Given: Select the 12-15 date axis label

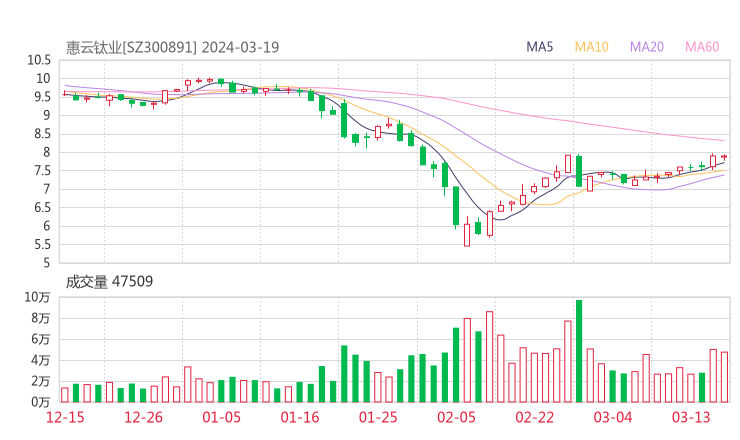Looking at the screenshot, I should point(65,417).
